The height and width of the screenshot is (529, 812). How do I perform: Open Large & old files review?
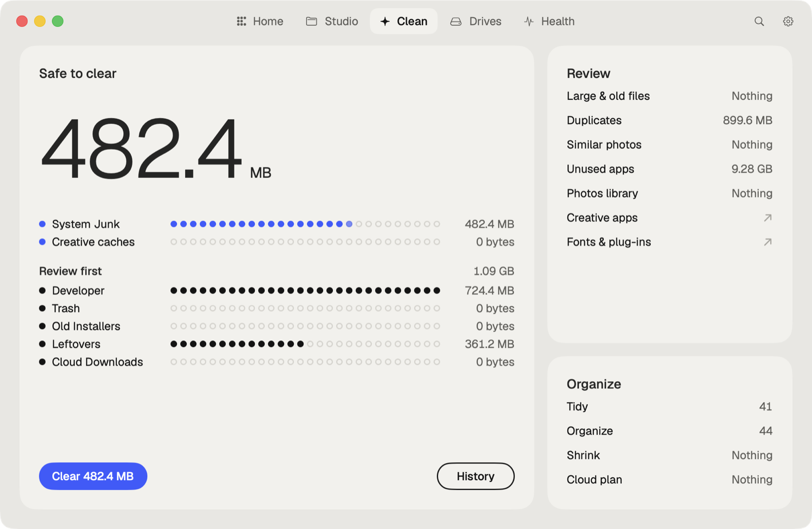pos(669,96)
